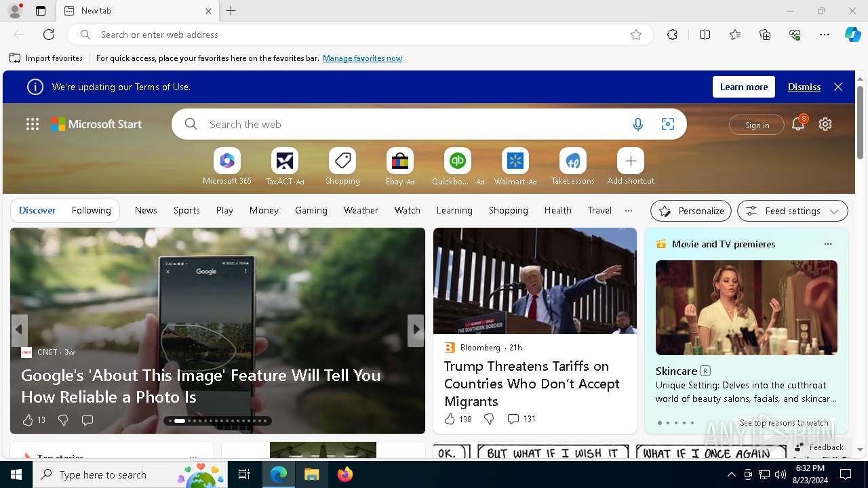Open the Weather tab
Viewport: 868px width, 488px height.
point(361,210)
